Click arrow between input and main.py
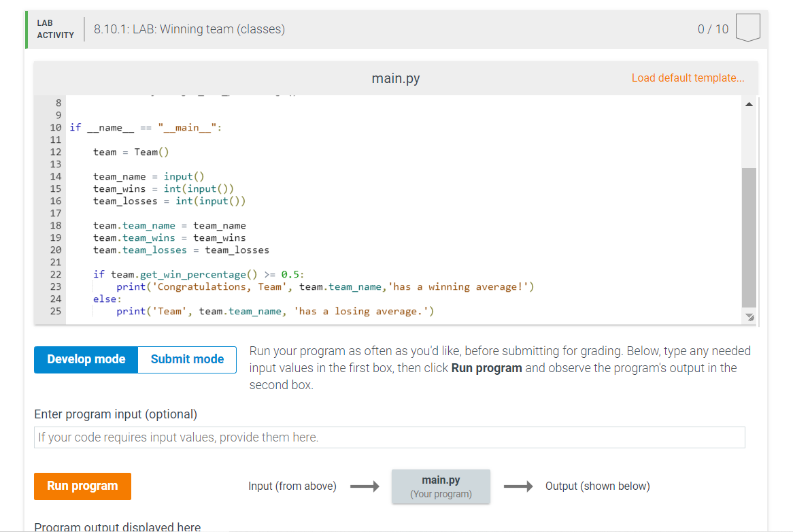793x532 pixels. click(x=365, y=486)
